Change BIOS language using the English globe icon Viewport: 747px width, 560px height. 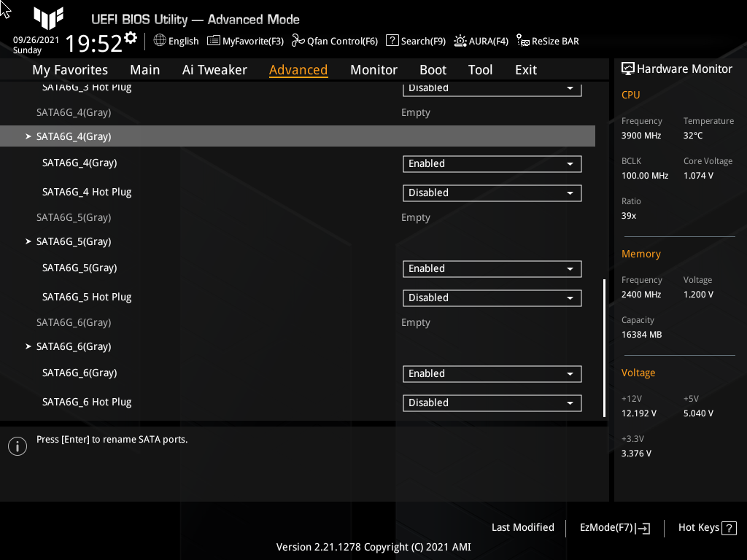[176, 41]
